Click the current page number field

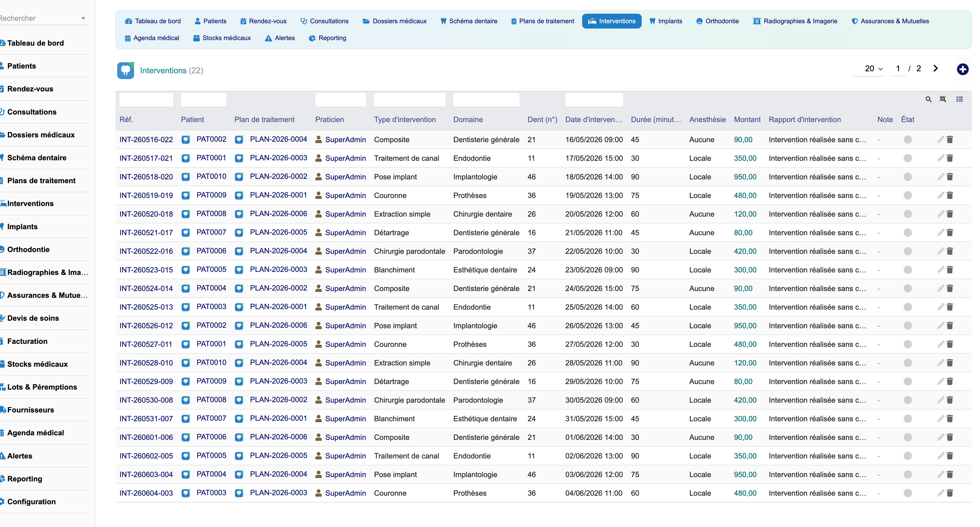(x=898, y=69)
